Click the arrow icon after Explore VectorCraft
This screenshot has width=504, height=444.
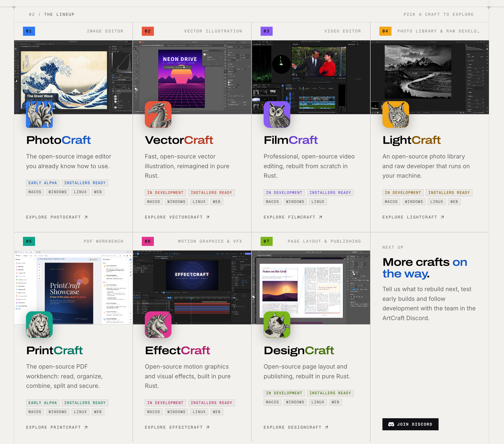208,217
